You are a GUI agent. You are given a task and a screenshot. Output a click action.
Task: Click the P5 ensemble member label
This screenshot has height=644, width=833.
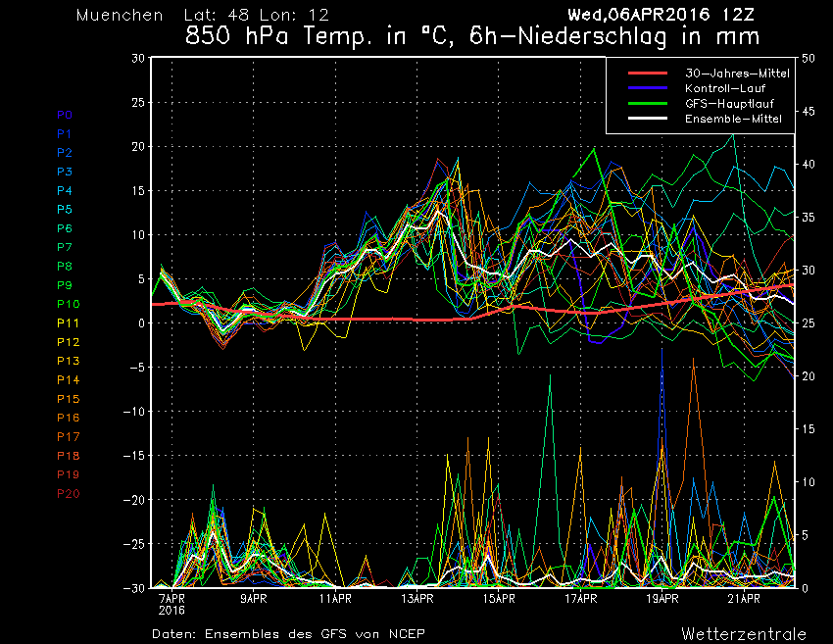(65, 210)
